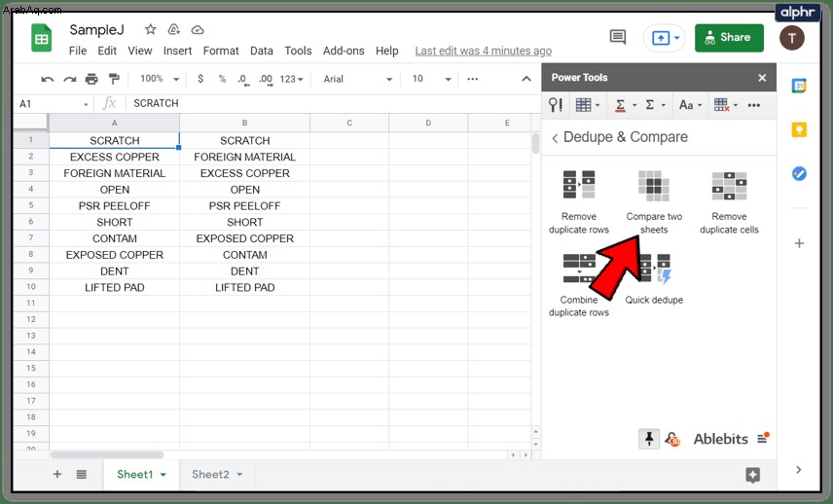Open more number formats 123 dropdown
Image resolution: width=833 pixels, height=504 pixels.
click(291, 79)
